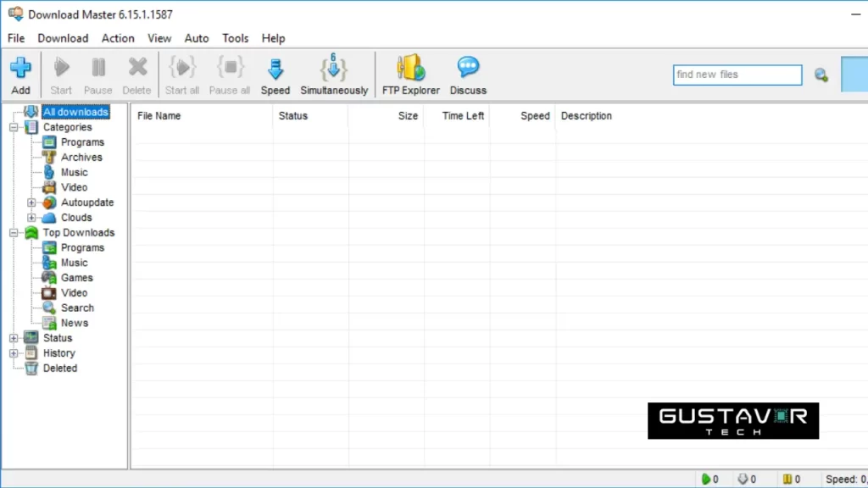This screenshot has width=868, height=488.
Task: Open the Tools menu
Action: pos(235,38)
